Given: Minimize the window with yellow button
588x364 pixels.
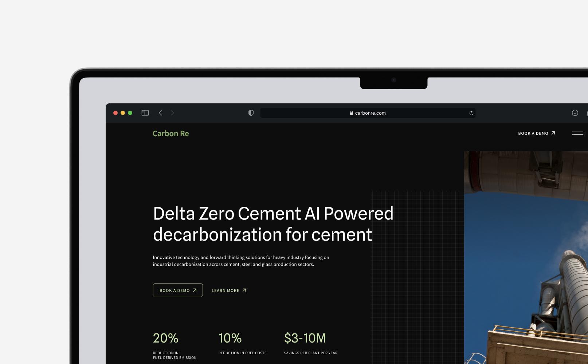Looking at the screenshot, I should pos(123,113).
